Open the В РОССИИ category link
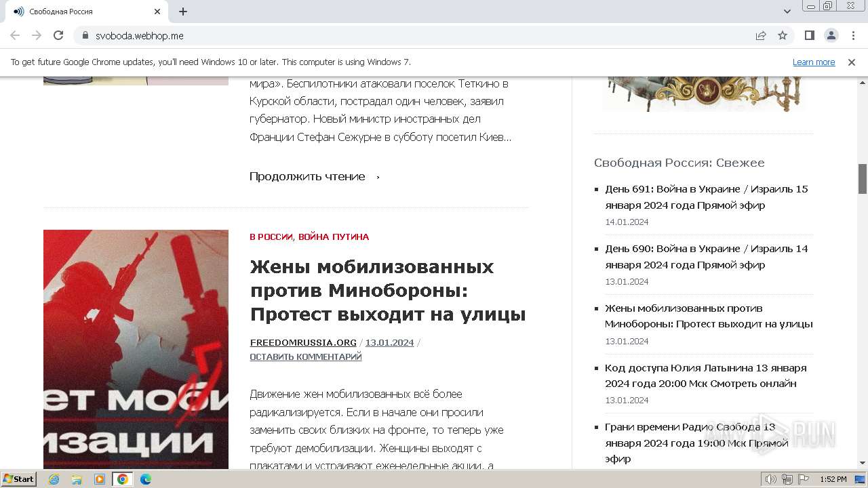The height and width of the screenshot is (488, 868). pyautogui.click(x=271, y=237)
